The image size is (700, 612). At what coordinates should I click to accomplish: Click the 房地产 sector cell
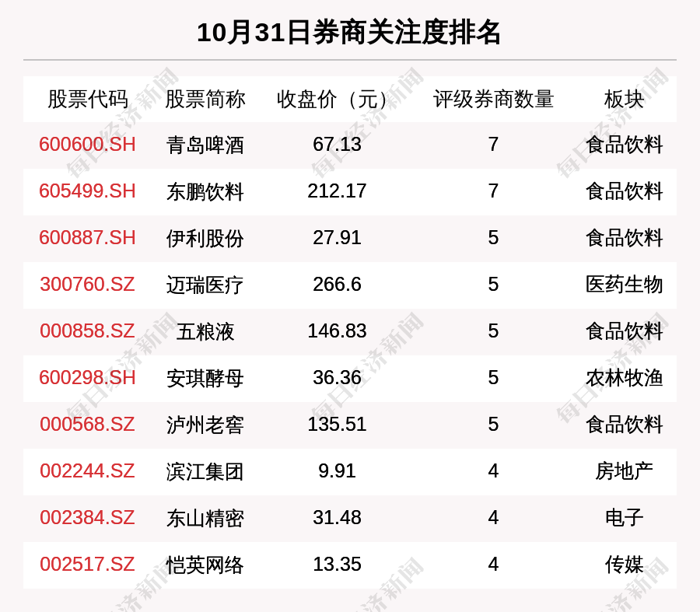[624, 471]
